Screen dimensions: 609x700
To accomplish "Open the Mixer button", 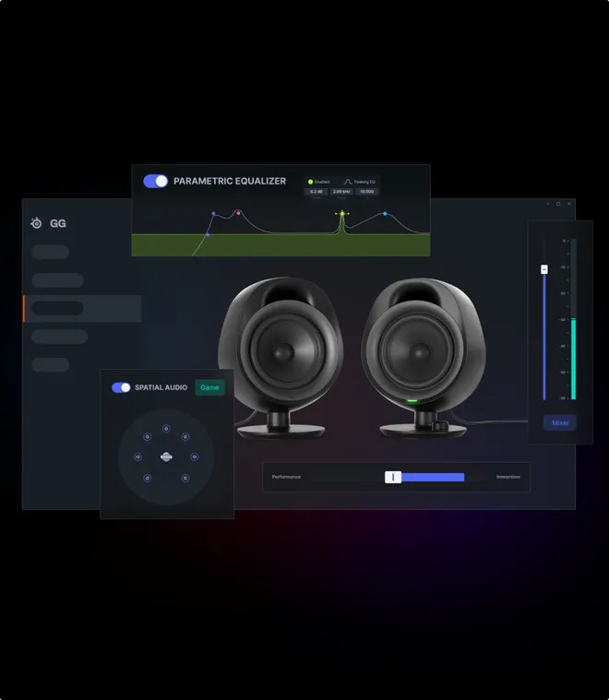I will point(560,423).
